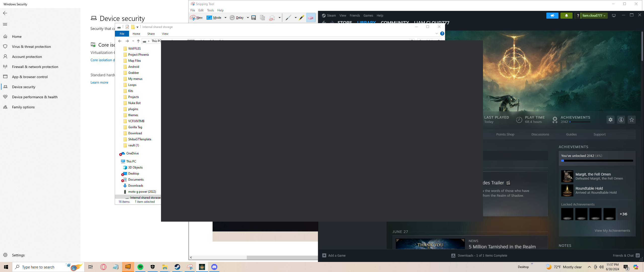Open Discord from the taskbar
644x272 pixels.
pyautogui.click(x=214, y=267)
